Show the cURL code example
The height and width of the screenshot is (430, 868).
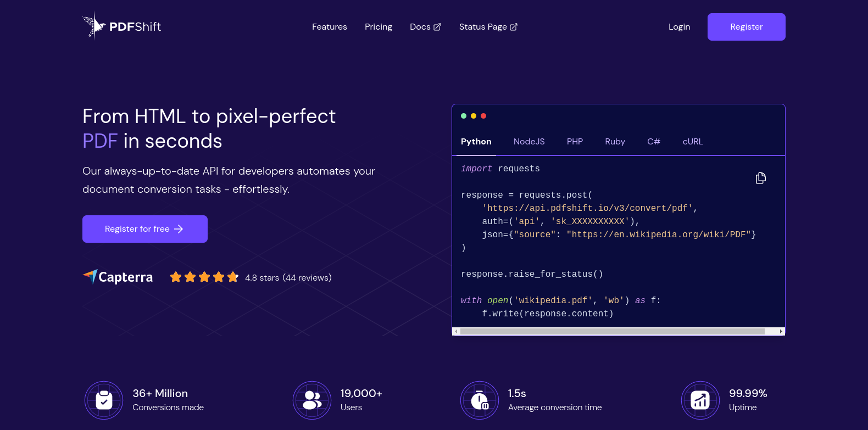pos(693,142)
